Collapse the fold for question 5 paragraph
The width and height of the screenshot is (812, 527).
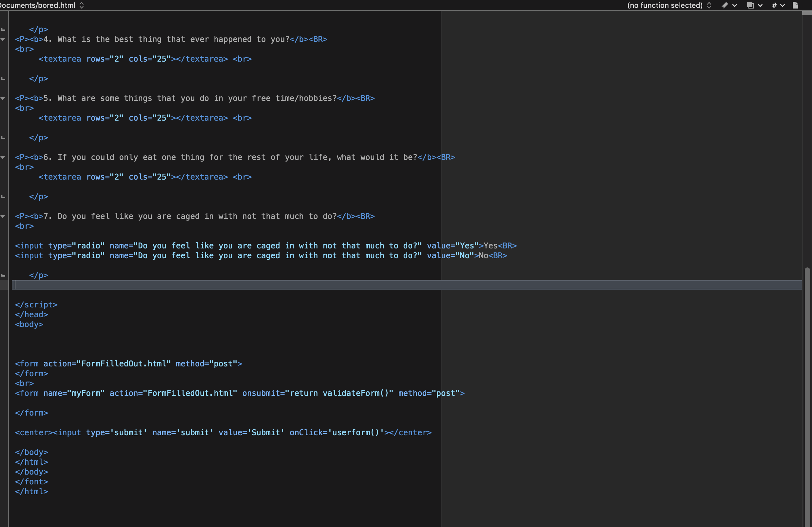[x=3, y=98]
